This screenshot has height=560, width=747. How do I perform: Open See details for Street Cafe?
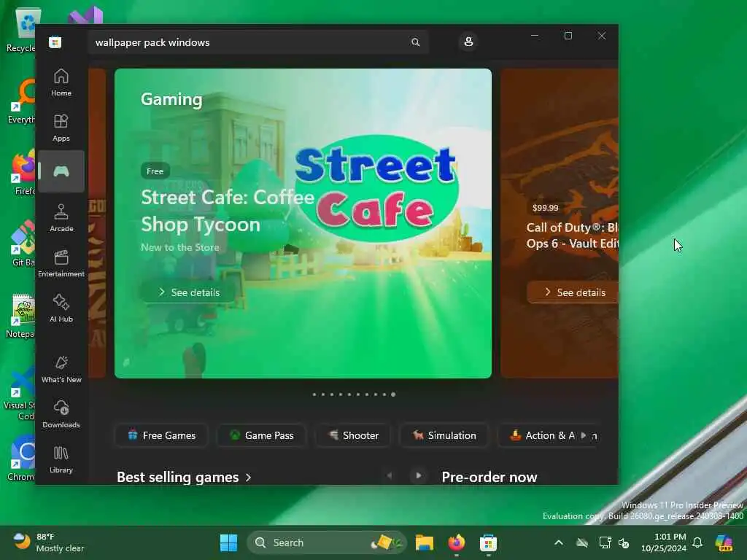click(189, 292)
